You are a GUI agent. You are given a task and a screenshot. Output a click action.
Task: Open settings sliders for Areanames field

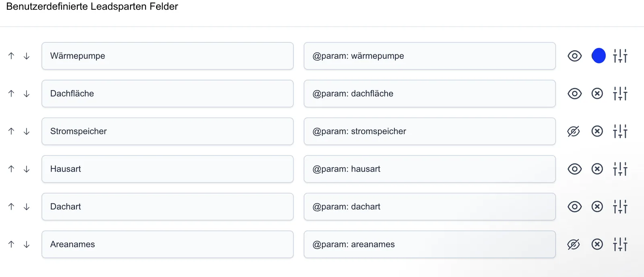[620, 244]
